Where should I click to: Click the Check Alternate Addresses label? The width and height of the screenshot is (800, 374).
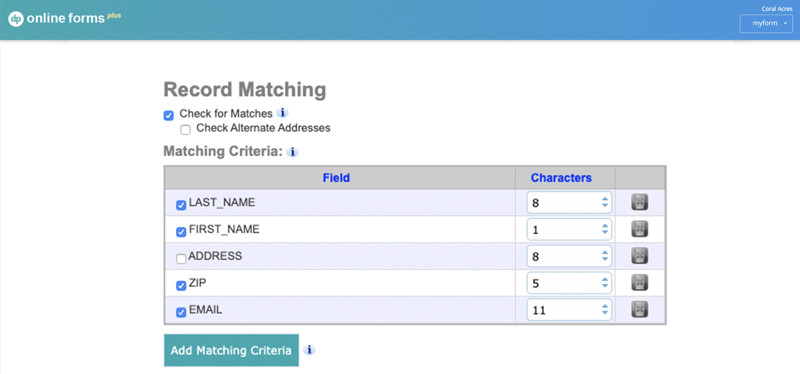(263, 128)
